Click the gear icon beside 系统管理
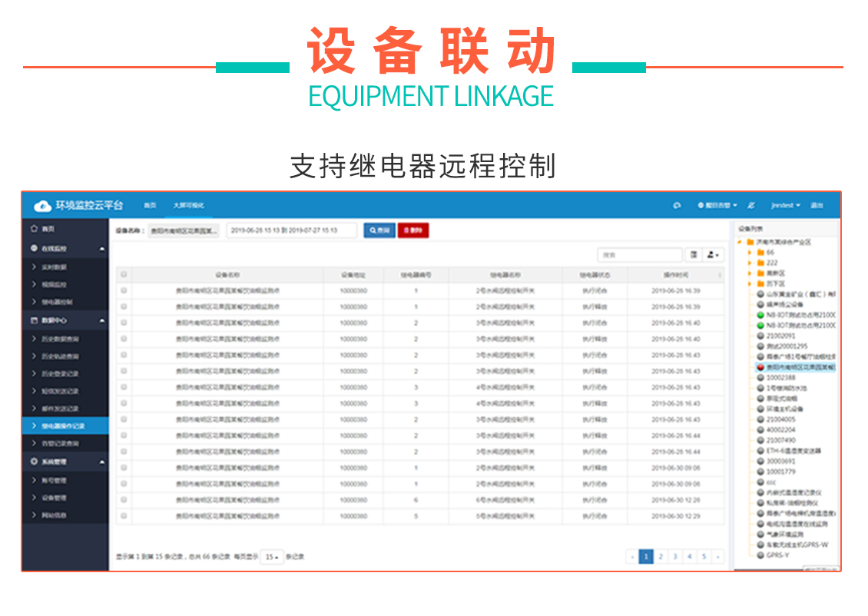This screenshot has height=616, width=868. point(34,462)
